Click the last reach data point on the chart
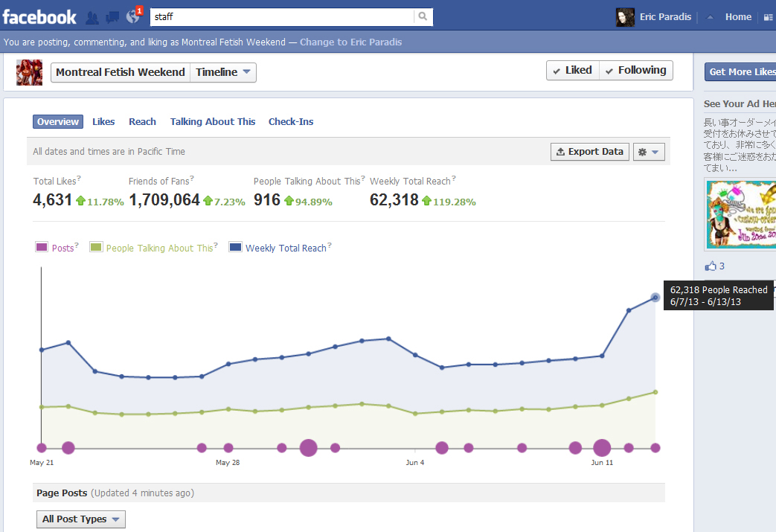 (x=655, y=298)
